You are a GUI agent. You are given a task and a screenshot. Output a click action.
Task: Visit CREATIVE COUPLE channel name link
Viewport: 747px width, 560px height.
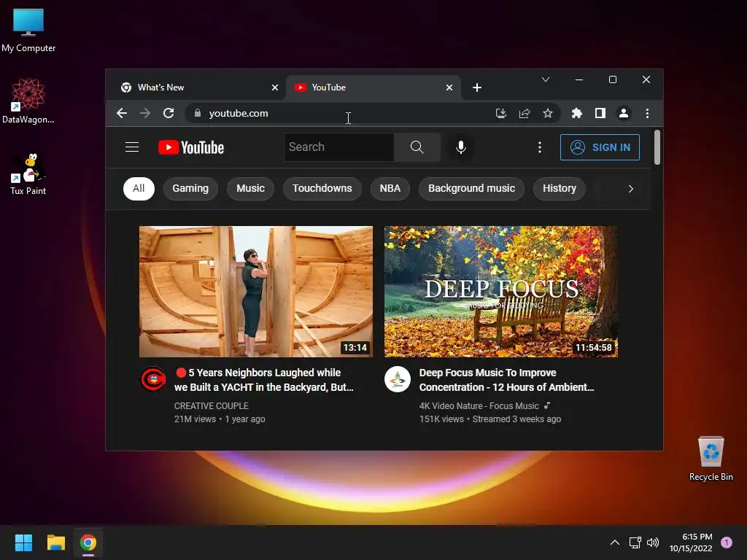(x=211, y=406)
